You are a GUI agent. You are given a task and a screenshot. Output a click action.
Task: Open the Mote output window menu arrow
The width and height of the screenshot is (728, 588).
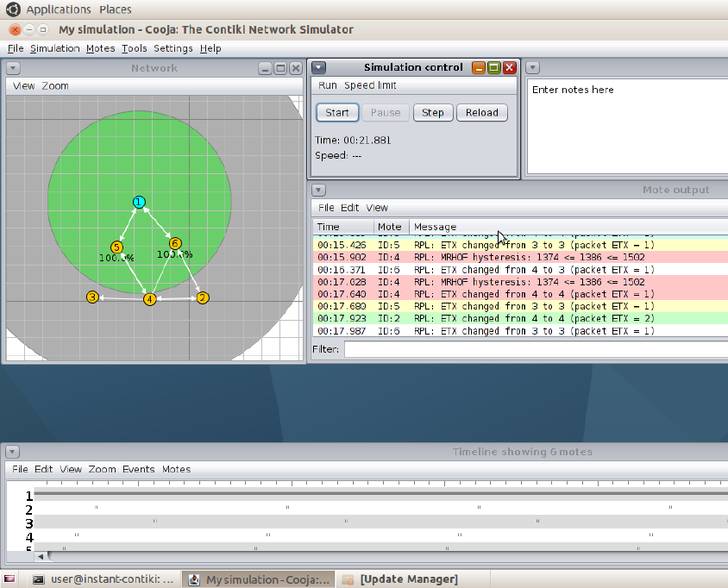pos(318,190)
